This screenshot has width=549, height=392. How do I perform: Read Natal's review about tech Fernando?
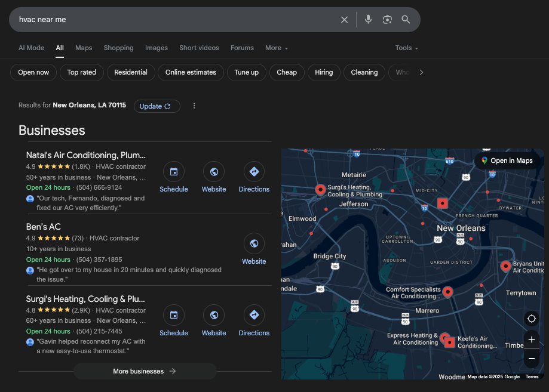90,203
